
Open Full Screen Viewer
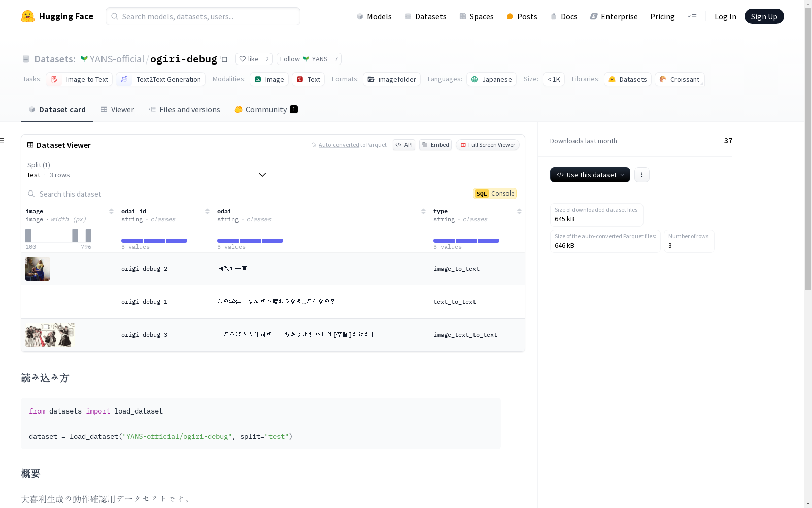488,145
